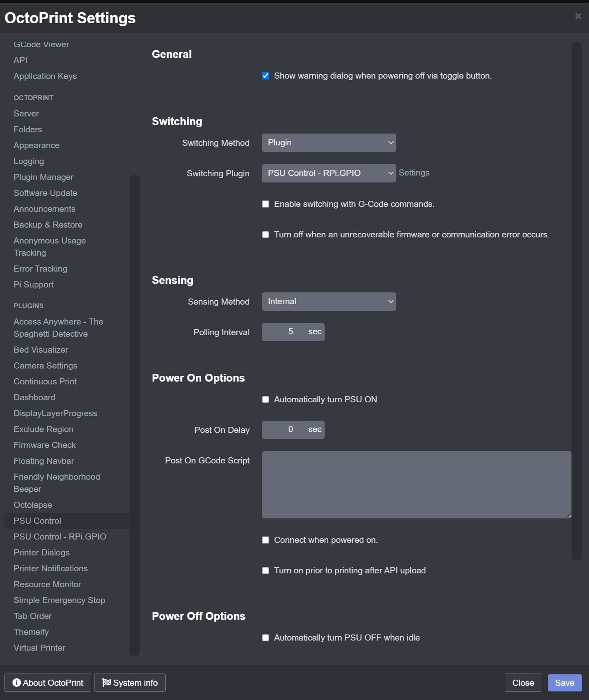Open the Switching Method dropdown
The image size is (589, 700).
click(329, 143)
